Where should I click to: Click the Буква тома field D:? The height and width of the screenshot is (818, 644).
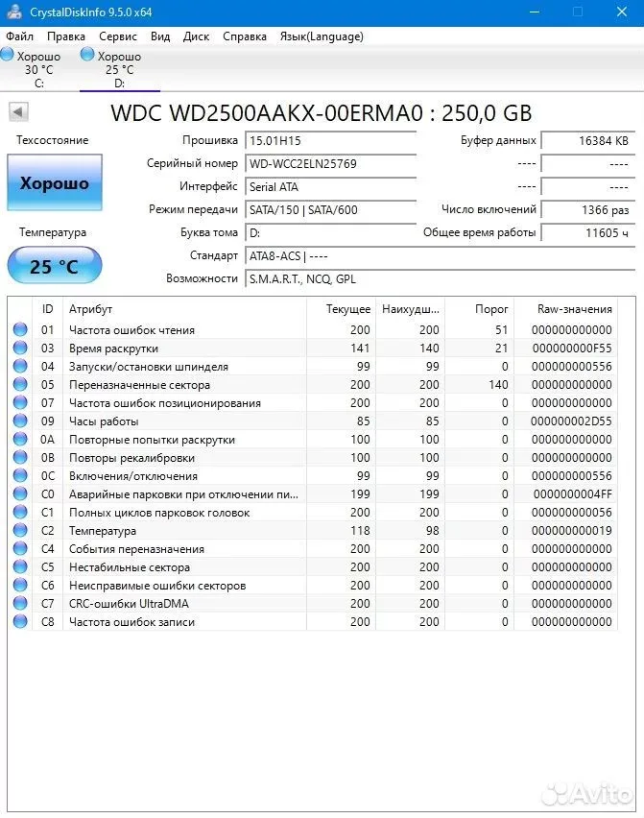330,232
